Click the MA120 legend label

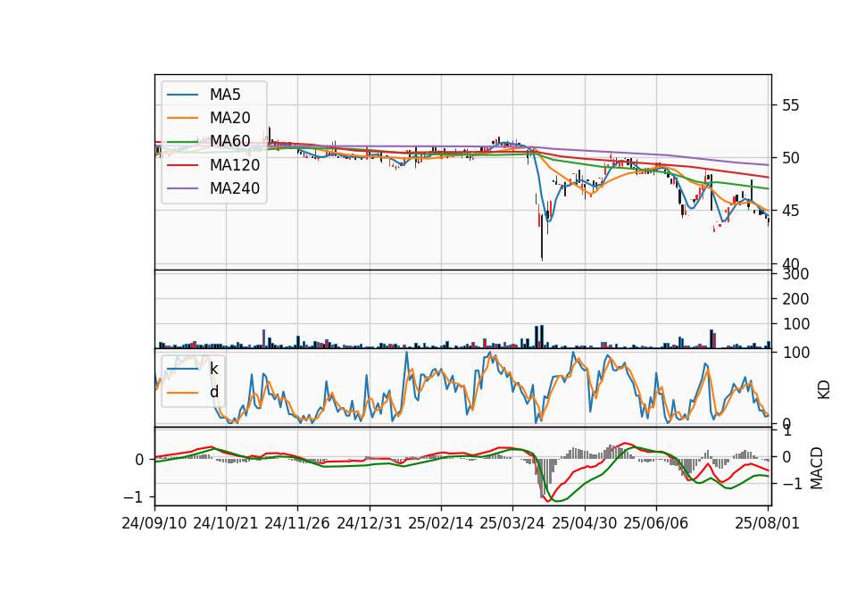235,165
